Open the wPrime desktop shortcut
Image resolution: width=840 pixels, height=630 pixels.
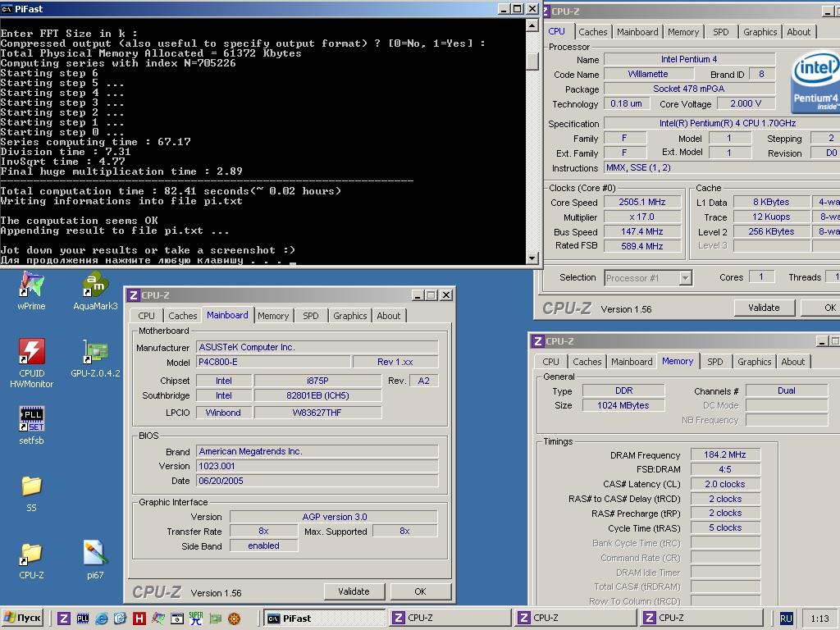(31, 291)
